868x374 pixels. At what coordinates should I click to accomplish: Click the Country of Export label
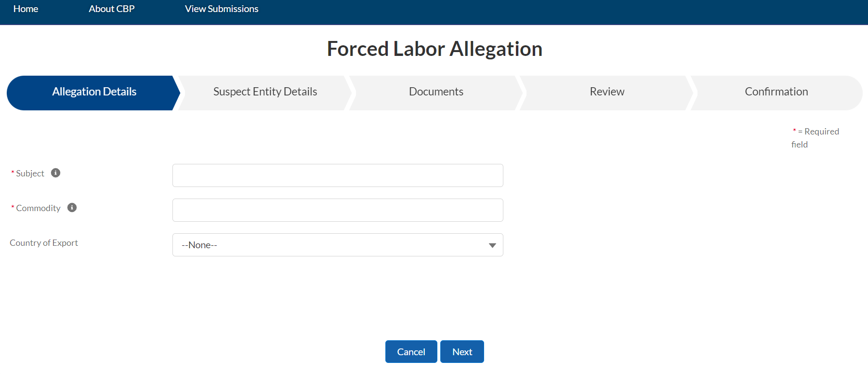coord(44,243)
